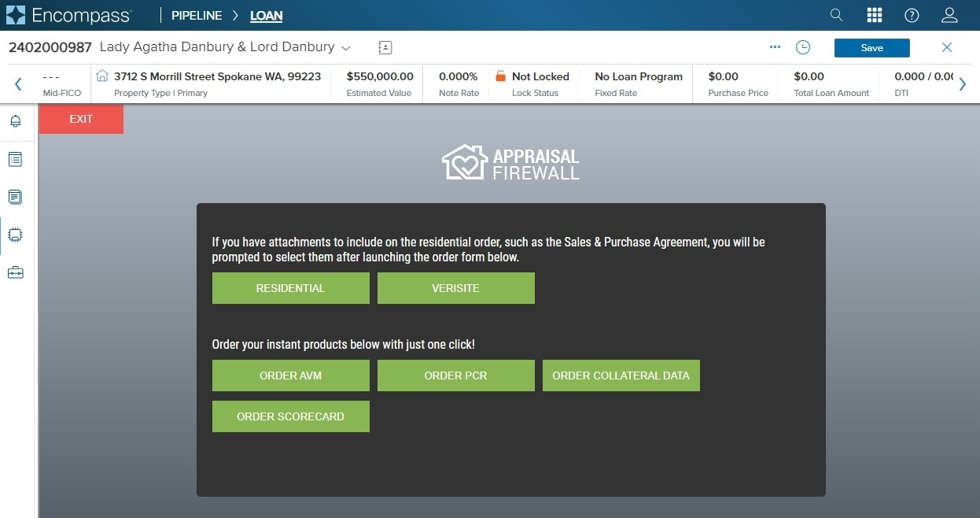The image size is (980, 518).
Task: Click the property house icon
Action: (x=101, y=76)
